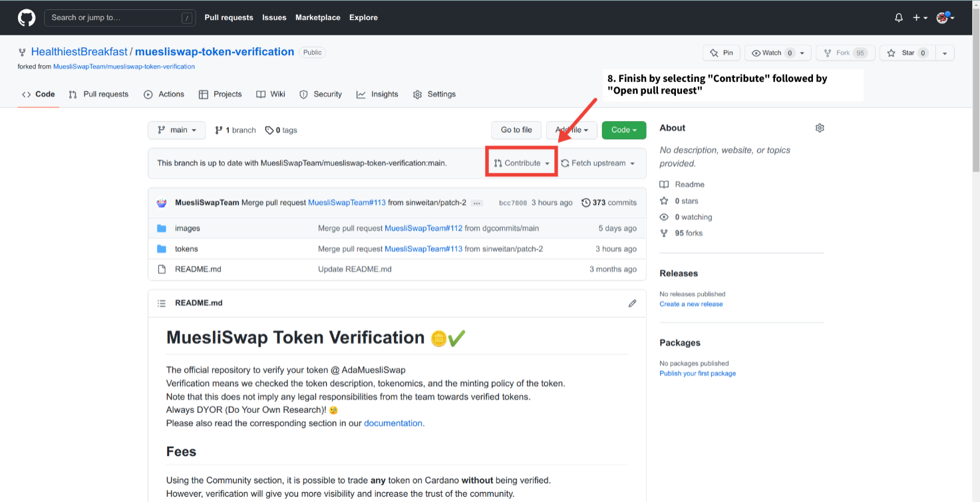Image resolution: width=980 pixels, height=502 pixels.
Task: Open the 0 watching link
Action: point(693,217)
